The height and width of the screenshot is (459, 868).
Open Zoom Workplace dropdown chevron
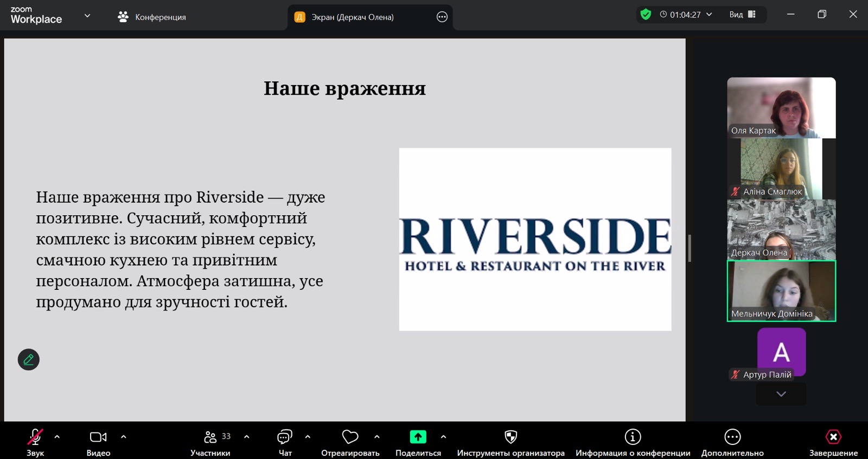(87, 16)
